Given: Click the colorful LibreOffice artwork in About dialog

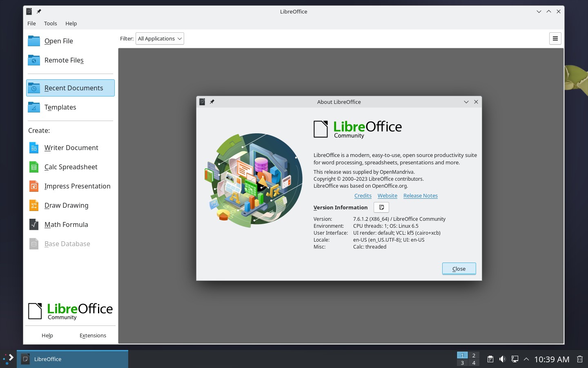Looking at the screenshot, I should [x=254, y=180].
